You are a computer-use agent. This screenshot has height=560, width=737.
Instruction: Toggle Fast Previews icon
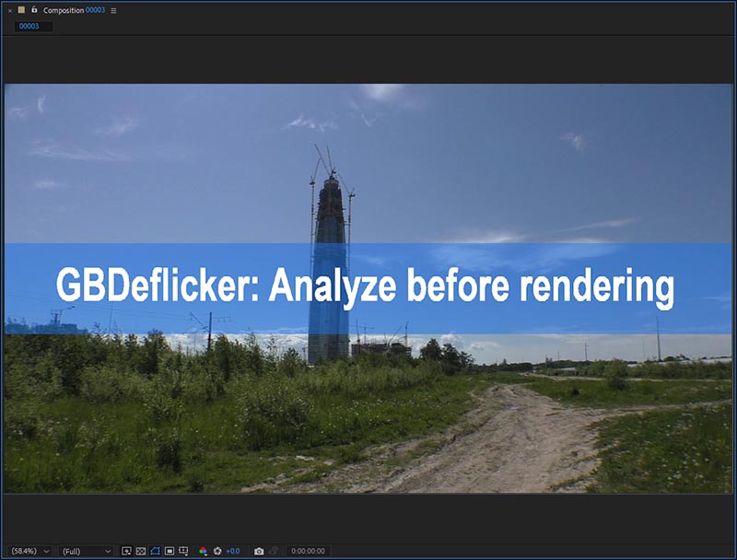click(x=126, y=551)
